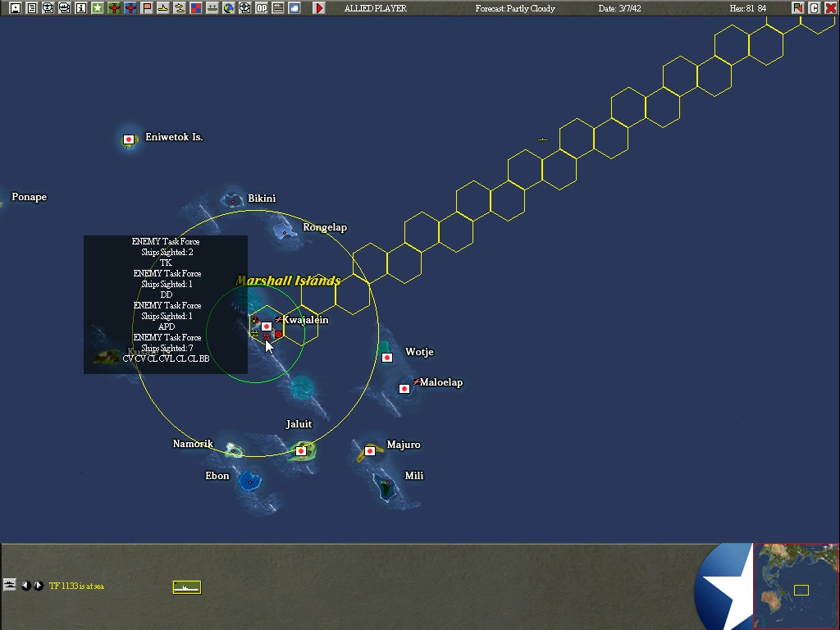840x630 pixels.
Task: Select the Namorik island base dot
Action: 233,450
